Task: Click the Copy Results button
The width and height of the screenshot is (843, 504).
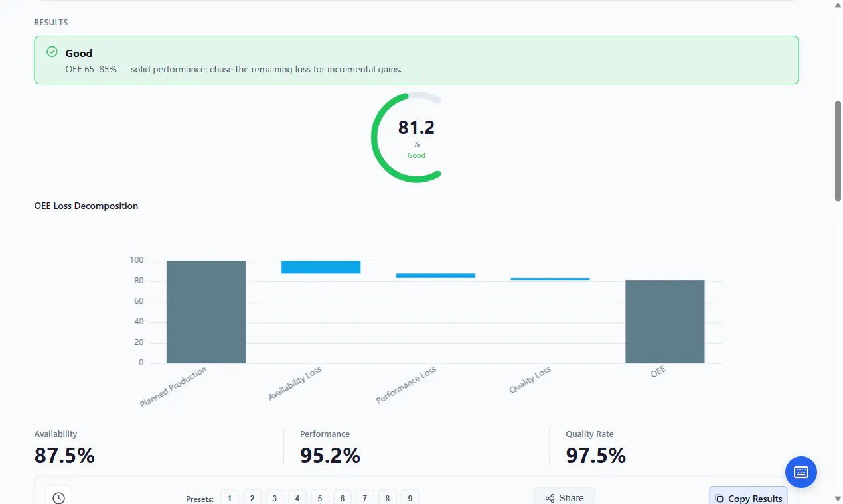Action: (x=749, y=497)
